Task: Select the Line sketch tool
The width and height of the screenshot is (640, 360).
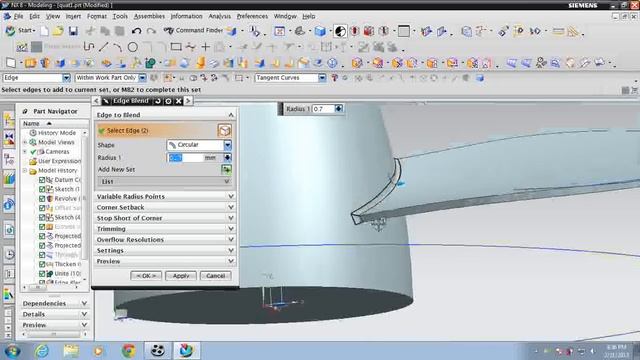Action: pyautogui.click(x=104, y=47)
